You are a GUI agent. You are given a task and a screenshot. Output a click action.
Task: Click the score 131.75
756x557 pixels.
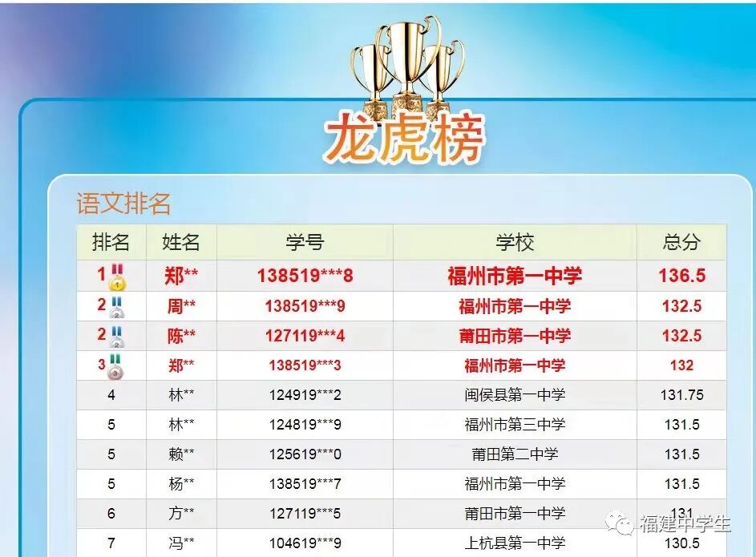[681, 395]
